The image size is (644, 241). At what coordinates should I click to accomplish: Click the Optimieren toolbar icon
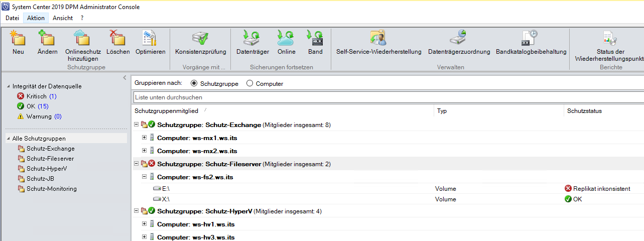point(150,38)
